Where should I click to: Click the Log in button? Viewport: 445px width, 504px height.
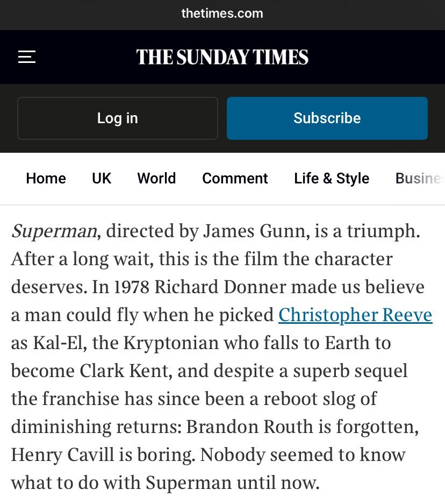pos(118,118)
